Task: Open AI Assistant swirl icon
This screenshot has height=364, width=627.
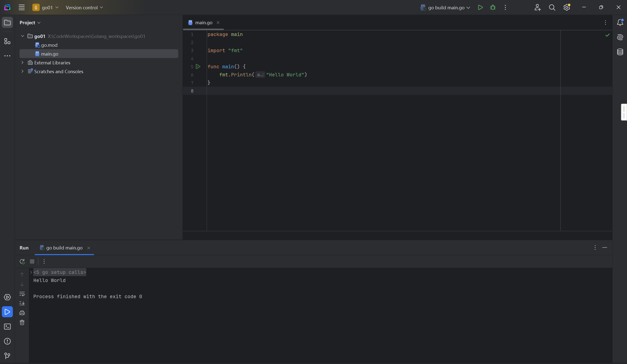Action: tap(620, 37)
